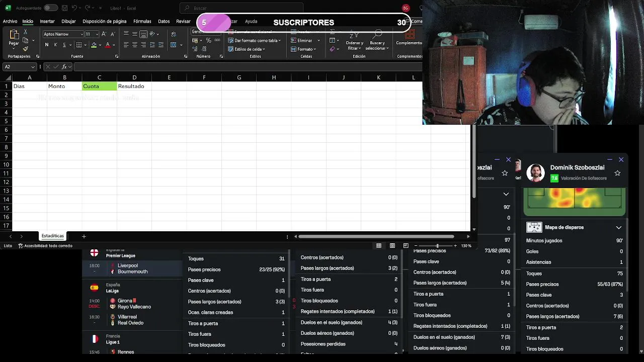
Task: Select the Cuota header cell C1
Action: pos(99,86)
